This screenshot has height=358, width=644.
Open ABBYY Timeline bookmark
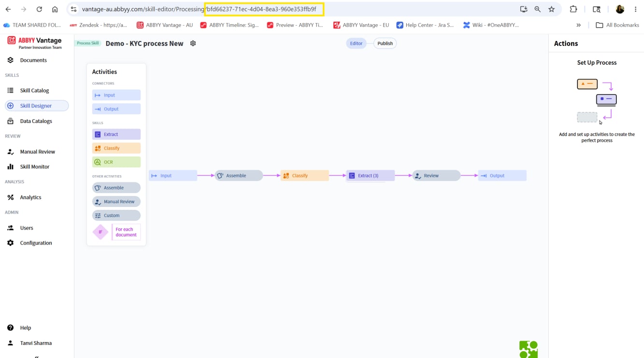(x=230, y=25)
